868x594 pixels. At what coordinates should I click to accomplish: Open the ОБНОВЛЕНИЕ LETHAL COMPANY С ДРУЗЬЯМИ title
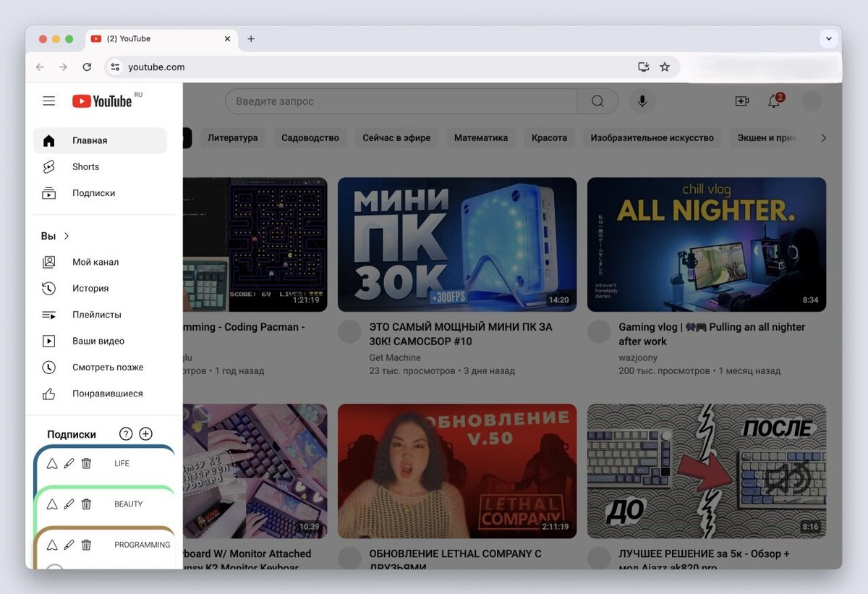coord(456,559)
